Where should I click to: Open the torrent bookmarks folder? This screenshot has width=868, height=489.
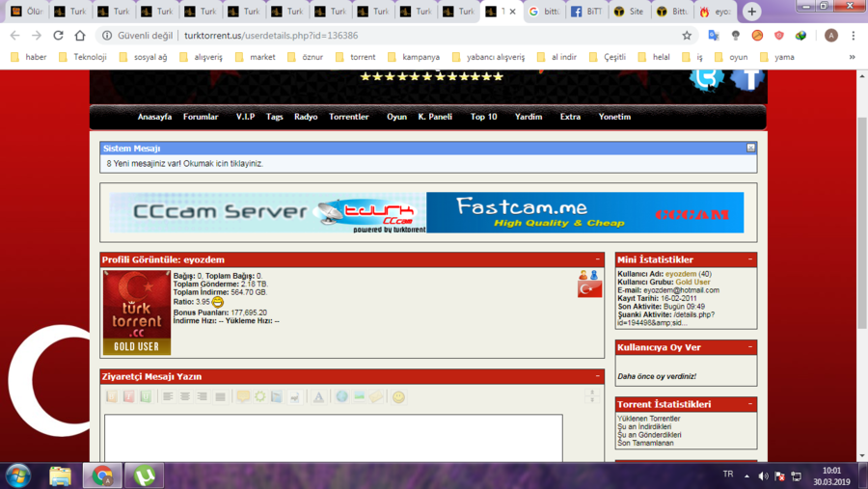pyautogui.click(x=355, y=57)
